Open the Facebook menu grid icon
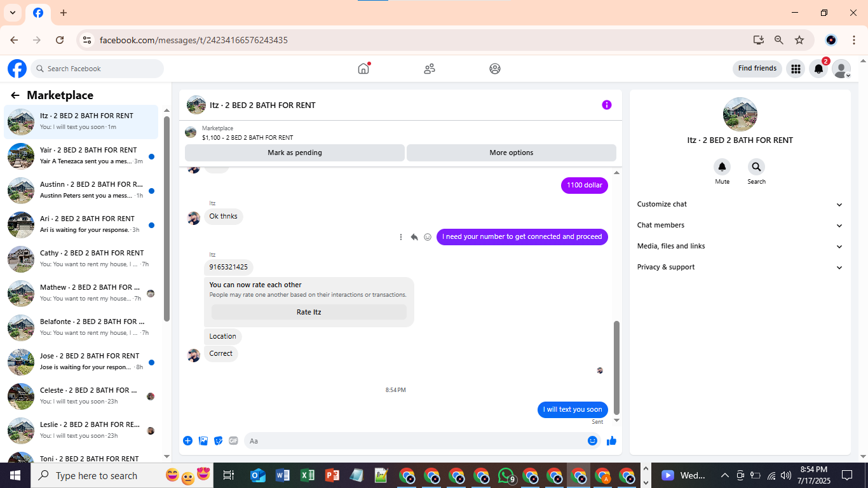Viewport: 868px width, 488px height. 796,69
